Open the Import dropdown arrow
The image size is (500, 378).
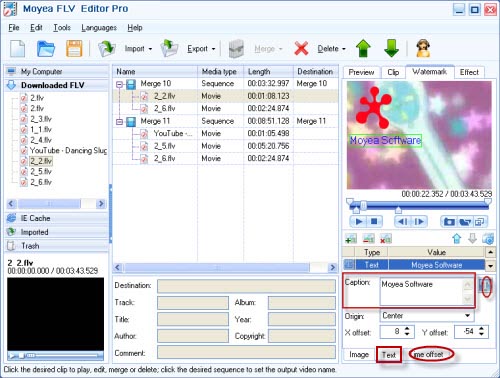click(150, 49)
